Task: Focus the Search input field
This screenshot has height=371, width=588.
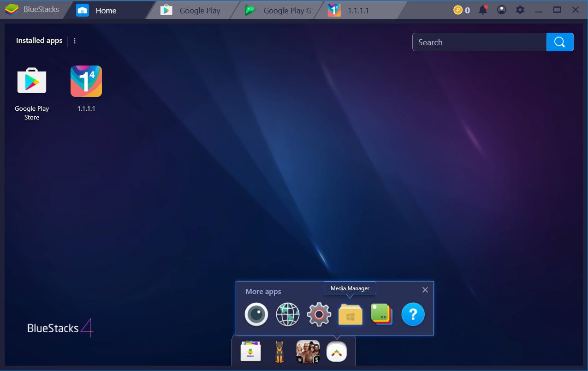Action: 480,42
